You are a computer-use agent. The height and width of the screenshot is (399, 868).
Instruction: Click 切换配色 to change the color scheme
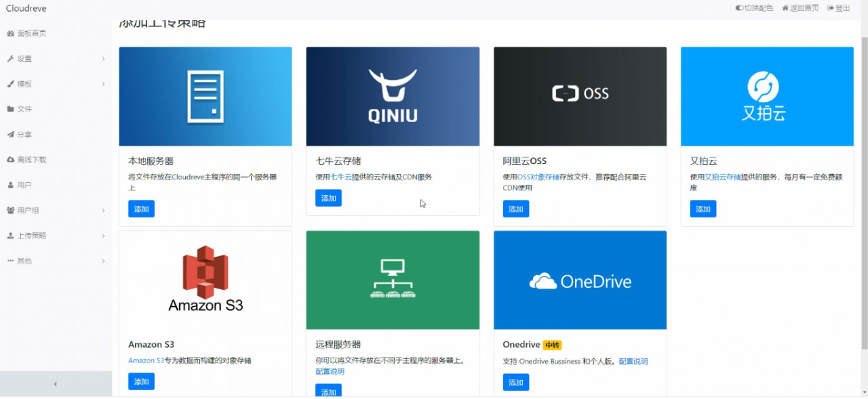click(753, 8)
